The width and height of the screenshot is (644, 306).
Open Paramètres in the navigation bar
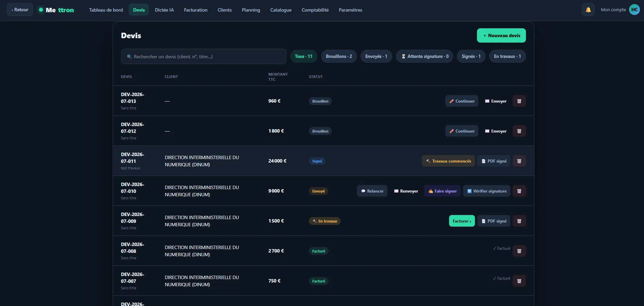(x=350, y=10)
